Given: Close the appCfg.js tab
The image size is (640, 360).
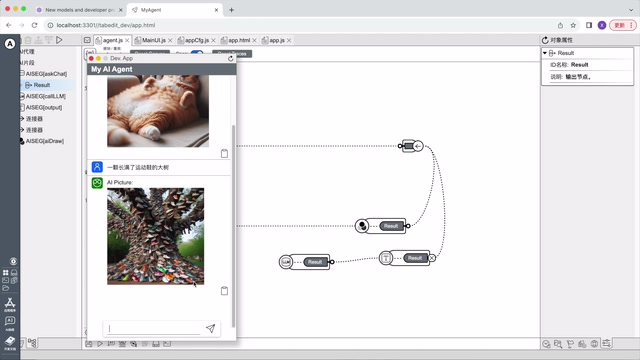Looking at the screenshot, I should (213, 40).
